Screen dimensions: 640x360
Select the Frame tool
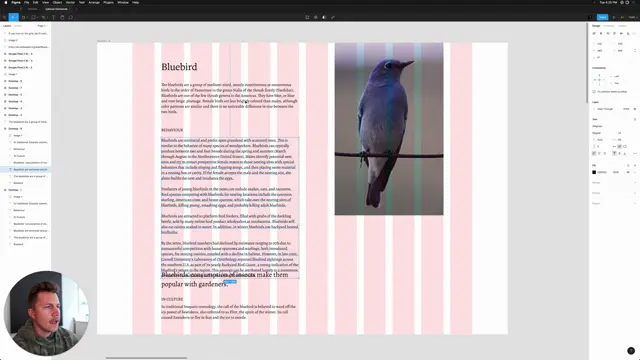click(23, 17)
